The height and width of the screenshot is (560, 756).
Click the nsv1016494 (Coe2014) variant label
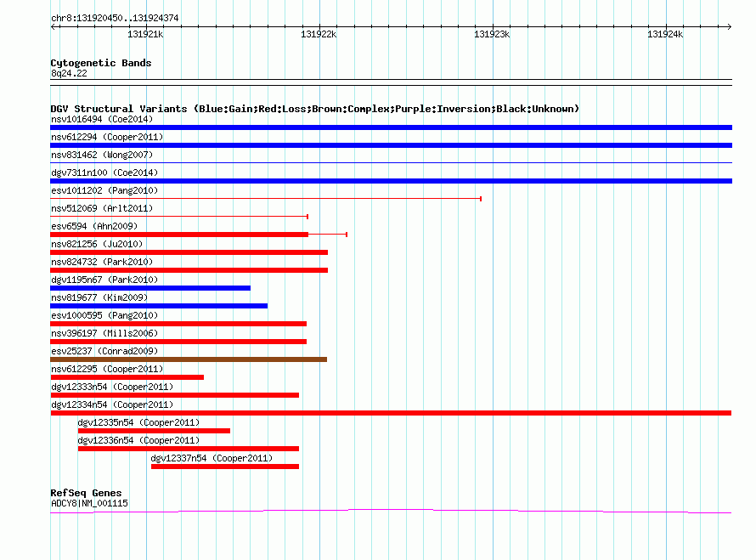point(102,119)
